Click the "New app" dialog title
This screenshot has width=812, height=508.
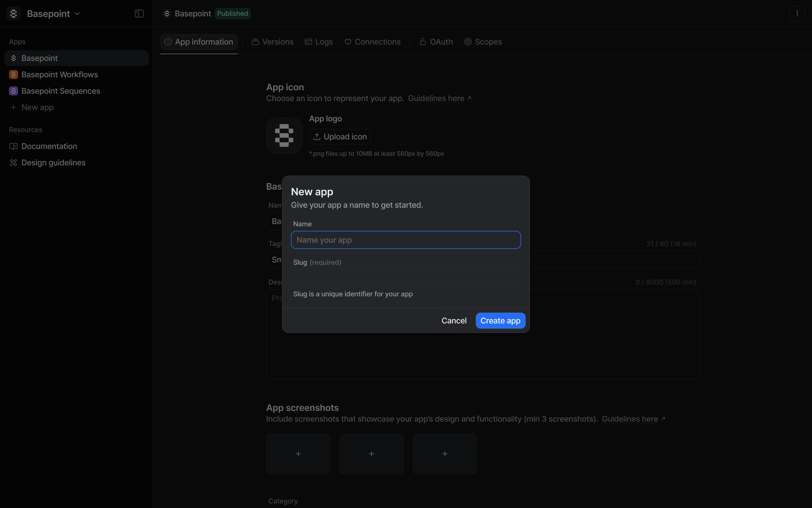[x=312, y=192]
